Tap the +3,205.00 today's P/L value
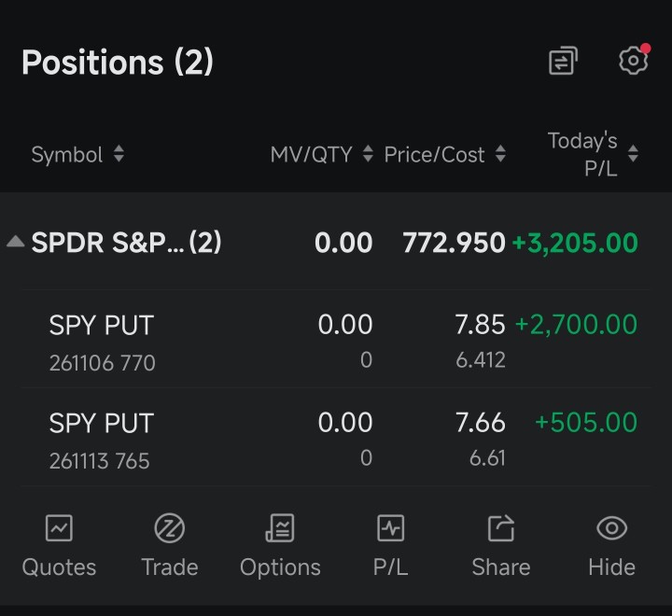 [x=575, y=243]
